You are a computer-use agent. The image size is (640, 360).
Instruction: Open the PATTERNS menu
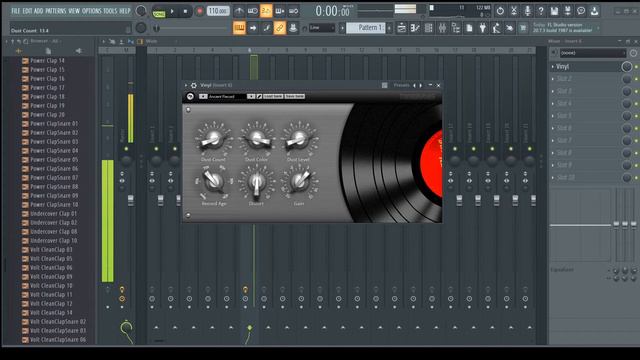56,11
